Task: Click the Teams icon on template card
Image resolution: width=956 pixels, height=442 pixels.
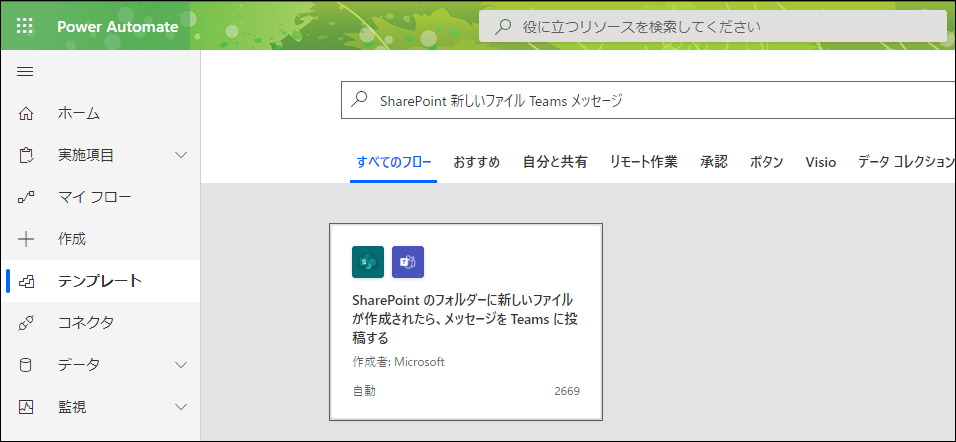Action: (x=408, y=262)
